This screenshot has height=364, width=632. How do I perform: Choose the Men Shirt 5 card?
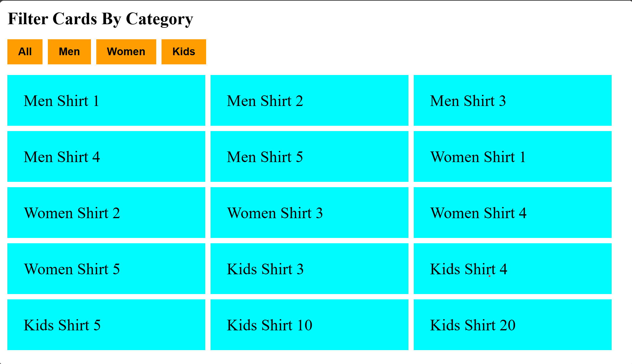pyautogui.click(x=309, y=156)
